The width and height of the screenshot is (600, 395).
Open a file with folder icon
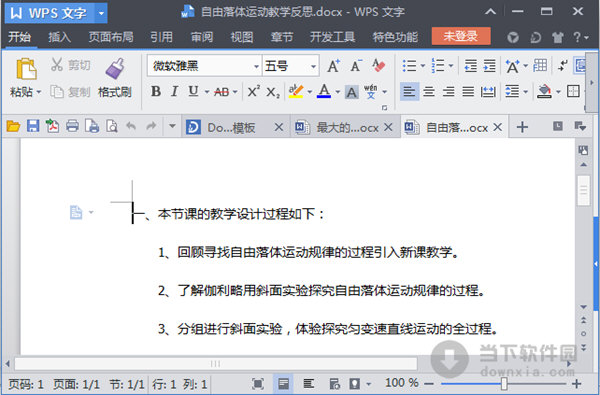pyautogui.click(x=13, y=126)
